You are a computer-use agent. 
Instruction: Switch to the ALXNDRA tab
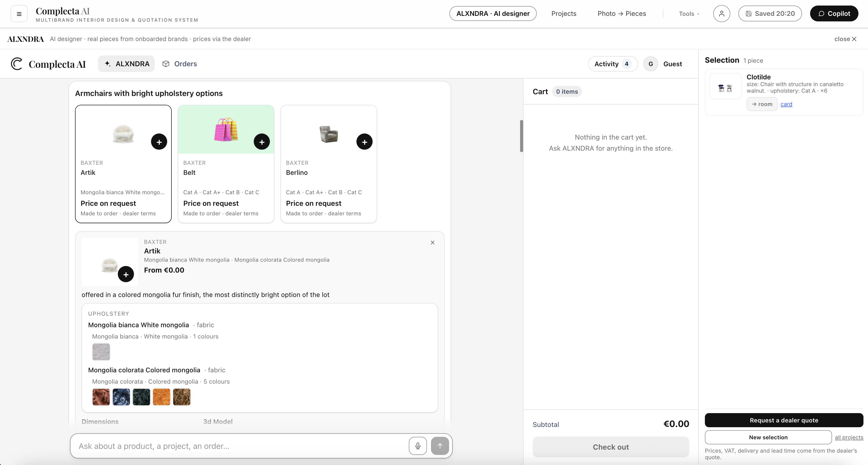tap(126, 64)
